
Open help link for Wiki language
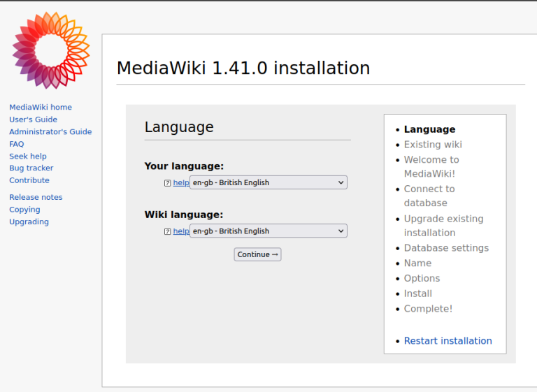tap(181, 231)
